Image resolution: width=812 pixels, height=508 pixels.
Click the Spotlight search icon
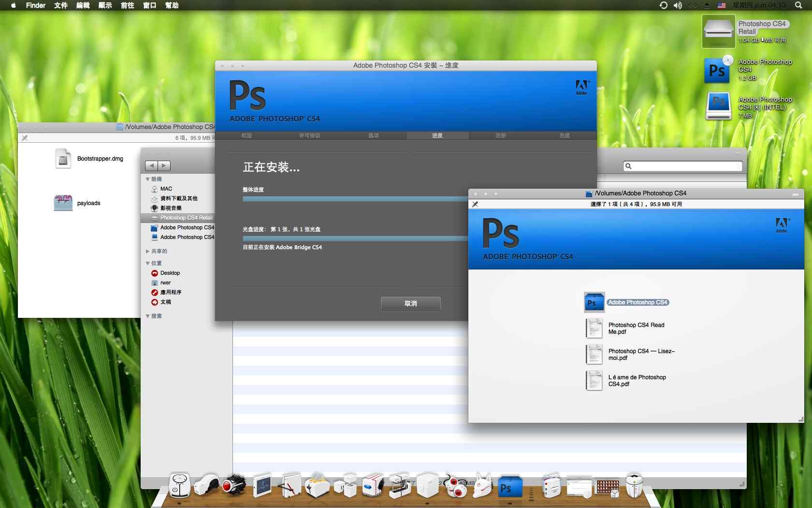click(x=798, y=5)
